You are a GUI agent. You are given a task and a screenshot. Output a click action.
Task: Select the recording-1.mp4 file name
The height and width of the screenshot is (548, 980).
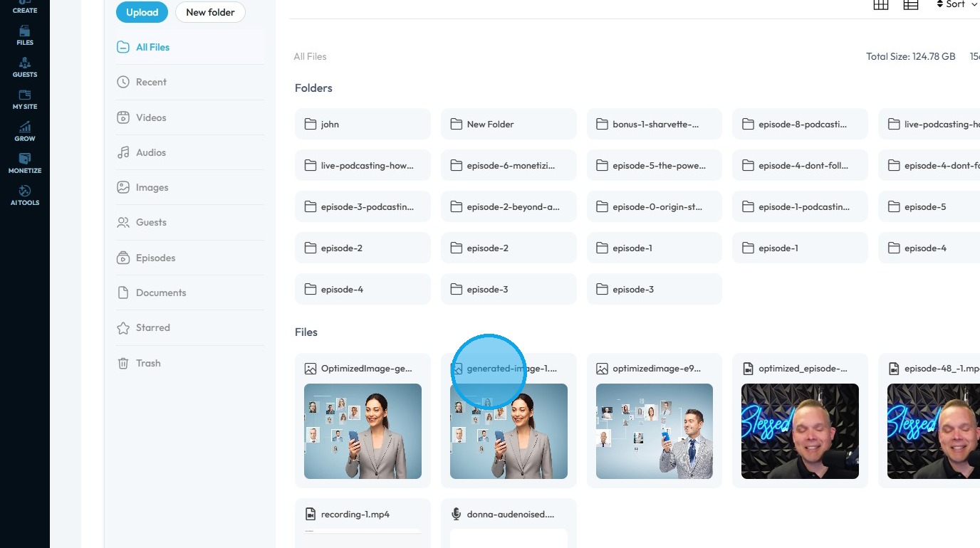355,514
